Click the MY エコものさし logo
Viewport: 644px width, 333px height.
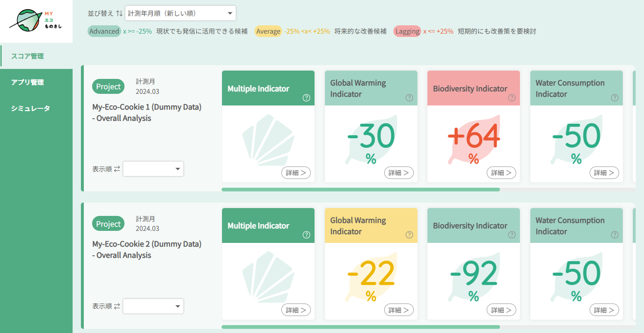tap(36, 22)
